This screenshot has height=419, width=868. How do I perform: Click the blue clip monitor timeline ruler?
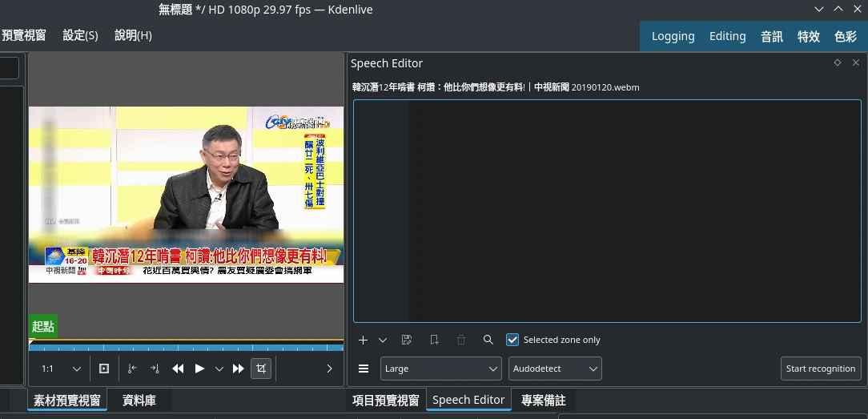186,348
